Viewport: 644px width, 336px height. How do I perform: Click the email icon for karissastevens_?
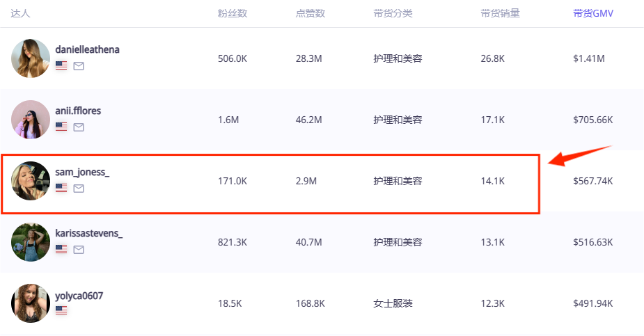[x=79, y=249]
